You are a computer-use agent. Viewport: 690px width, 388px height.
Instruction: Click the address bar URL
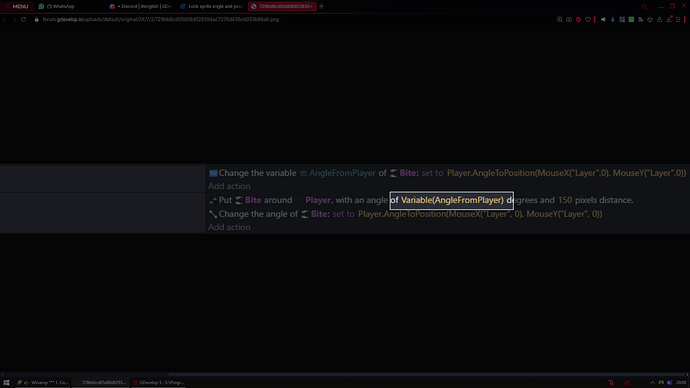click(x=161, y=19)
